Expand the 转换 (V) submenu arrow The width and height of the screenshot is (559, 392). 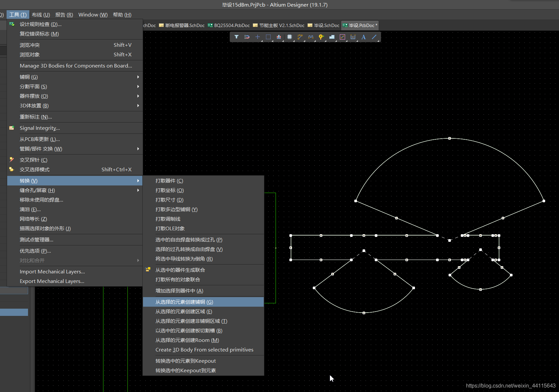click(138, 181)
